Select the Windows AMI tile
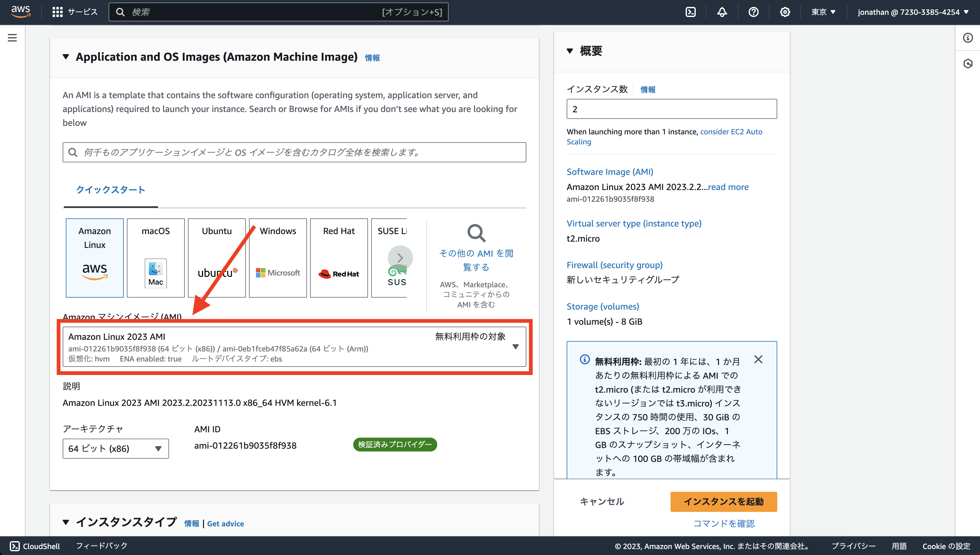Viewport: 980px width, 555px height. tap(278, 258)
